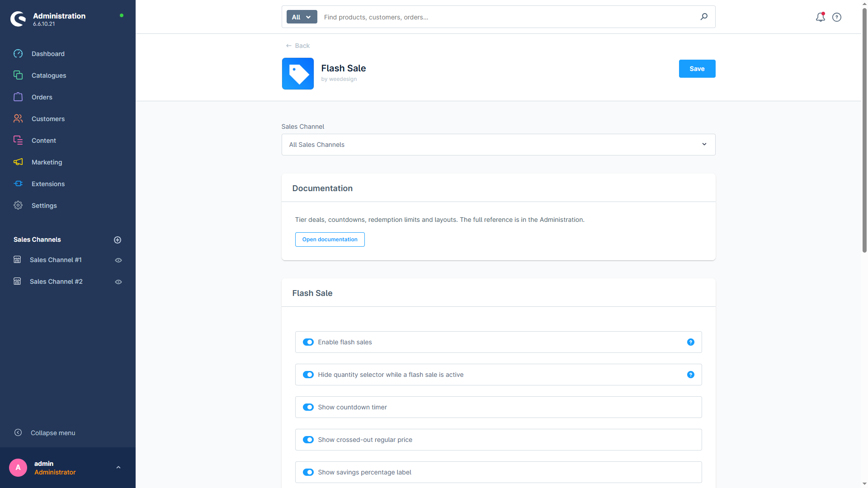Click eye icon for Sales Channel #1
The image size is (868, 488).
point(118,260)
